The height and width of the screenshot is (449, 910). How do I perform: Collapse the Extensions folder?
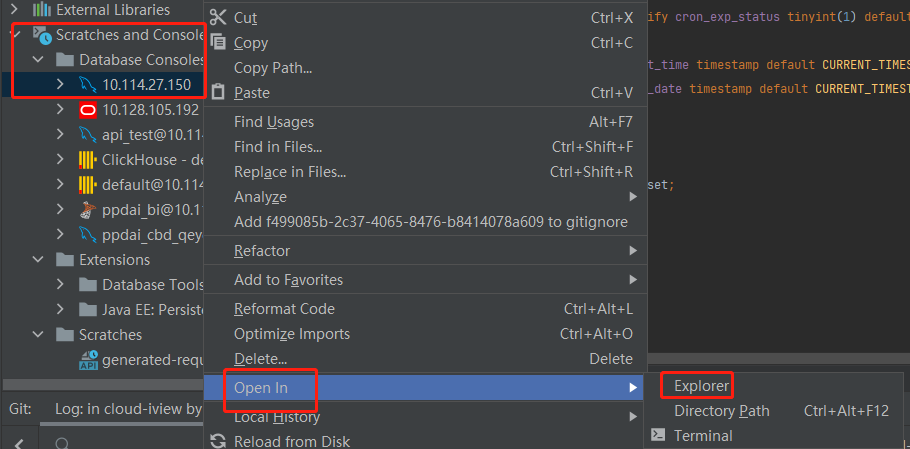pyautogui.click(x=37, y=260)
